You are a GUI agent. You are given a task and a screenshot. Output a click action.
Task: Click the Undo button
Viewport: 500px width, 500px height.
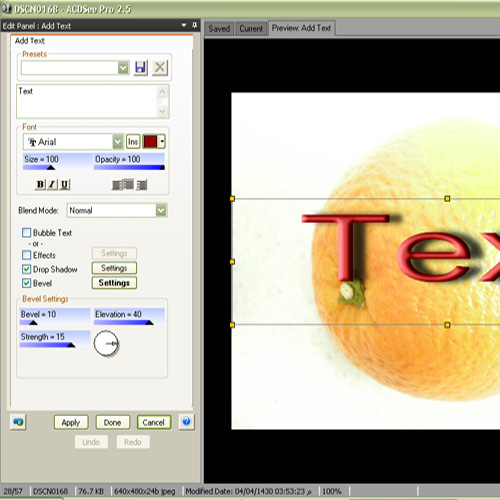pos(91,442)
